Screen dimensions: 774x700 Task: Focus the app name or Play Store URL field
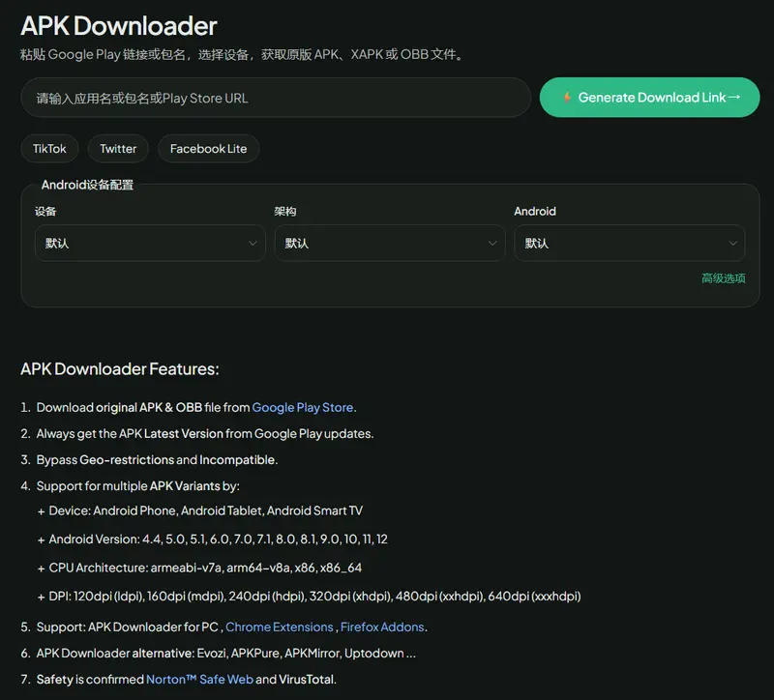click(x=276, y=98)
